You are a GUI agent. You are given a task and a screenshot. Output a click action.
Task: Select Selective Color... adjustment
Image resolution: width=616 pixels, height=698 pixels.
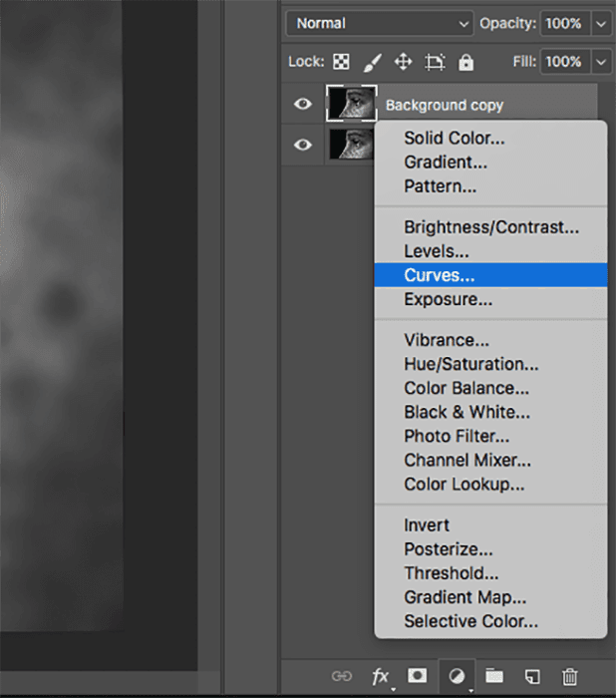coord(491,621)
